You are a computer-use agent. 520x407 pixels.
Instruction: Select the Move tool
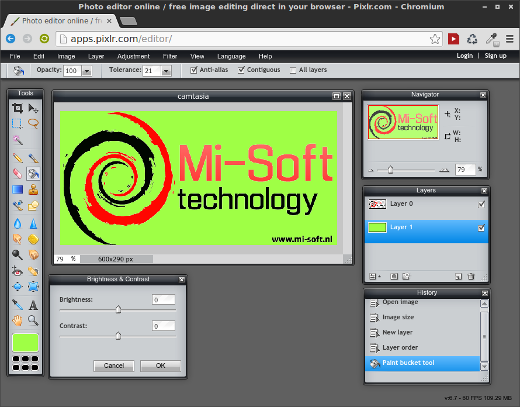click(x=33, y=108)
